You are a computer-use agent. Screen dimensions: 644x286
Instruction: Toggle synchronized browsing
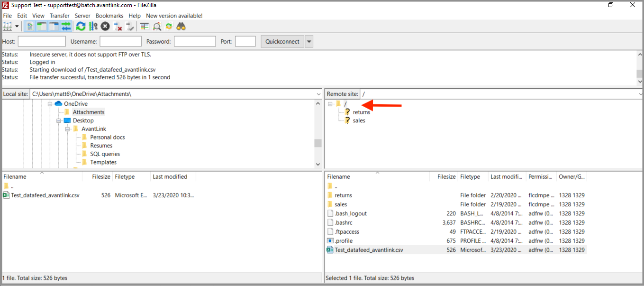[169, 27]
